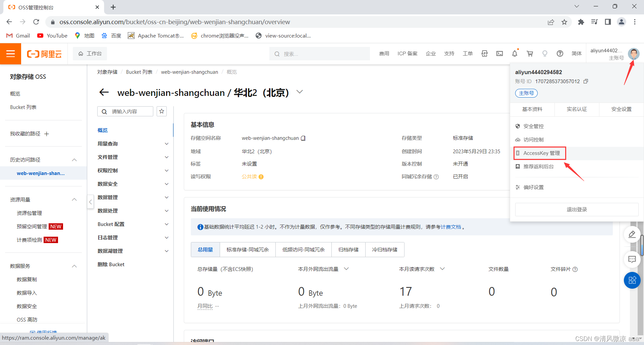This screenshot has height=345, width=644.
Task: Open 资源包管理 in sidebar
Action: [x=30, y=213]
